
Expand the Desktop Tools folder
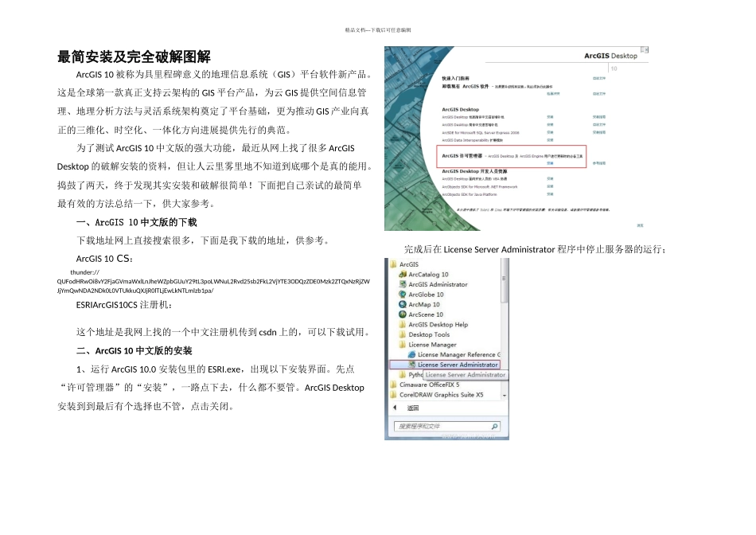click(424, 335)
